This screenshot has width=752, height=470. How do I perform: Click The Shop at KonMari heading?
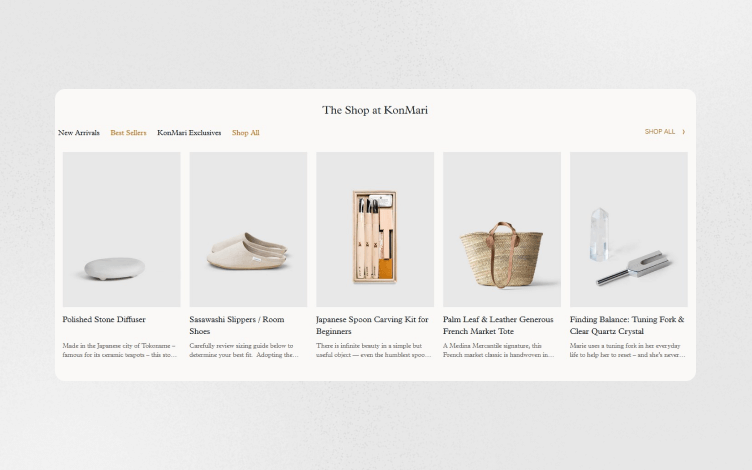coord(375,110)
